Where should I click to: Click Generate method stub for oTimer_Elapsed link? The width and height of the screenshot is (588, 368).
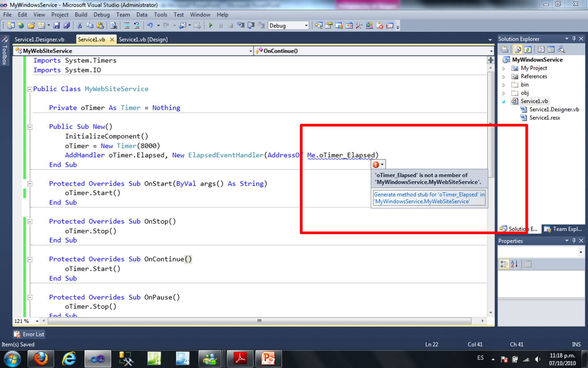[429, 198]
